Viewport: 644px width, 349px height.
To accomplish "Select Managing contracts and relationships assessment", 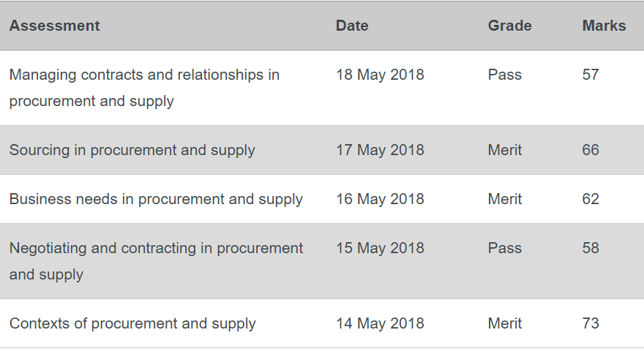I will pyautogui.click(x=144, y=88).
